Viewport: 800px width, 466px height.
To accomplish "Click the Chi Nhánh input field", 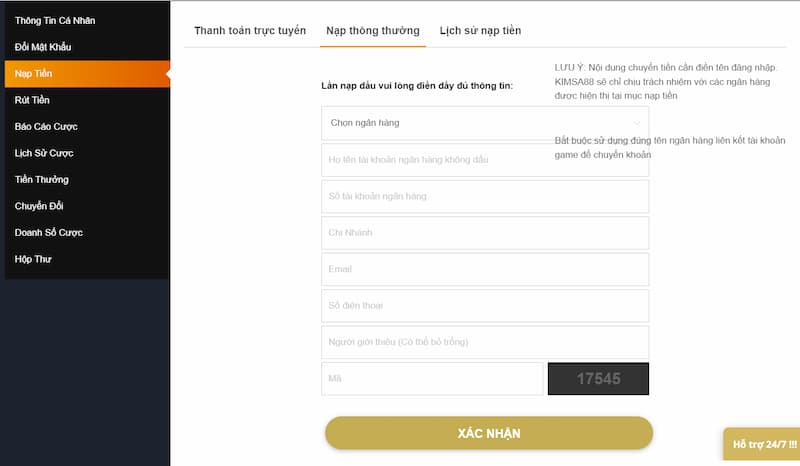I will tap(485, 233).
